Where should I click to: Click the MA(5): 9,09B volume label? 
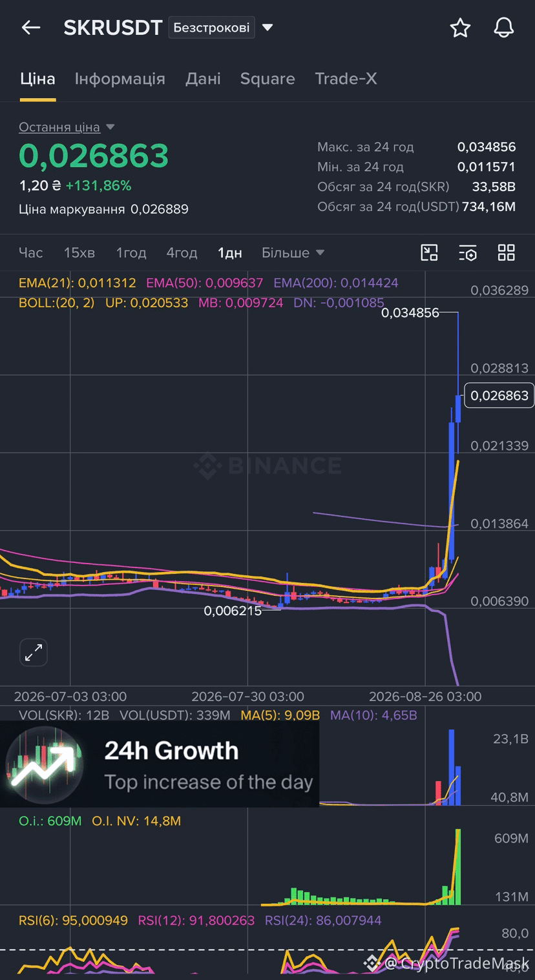point(280,715)
